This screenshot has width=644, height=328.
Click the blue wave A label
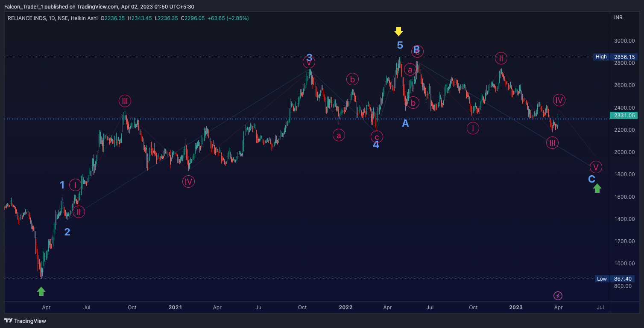(x=405, y=123)
